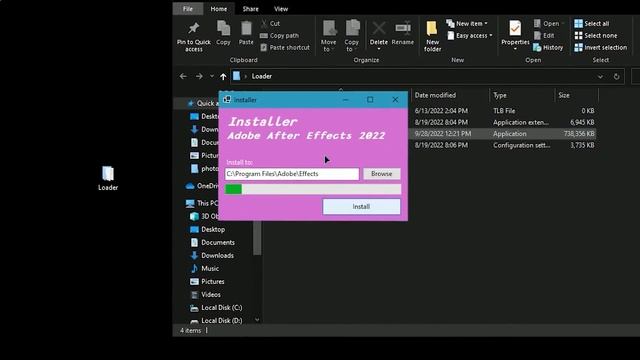Switch to the Home tab
This screenshot has height=360, width=640.
tap(219, 9)
